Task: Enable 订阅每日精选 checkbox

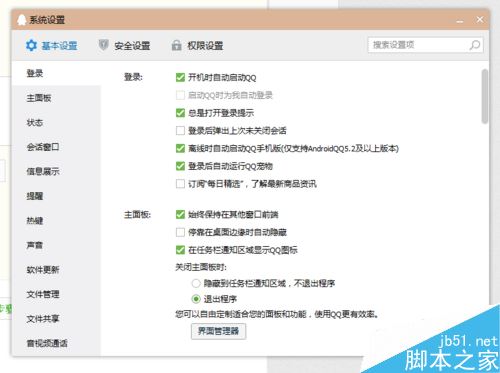Action: (x=180, y=184)
